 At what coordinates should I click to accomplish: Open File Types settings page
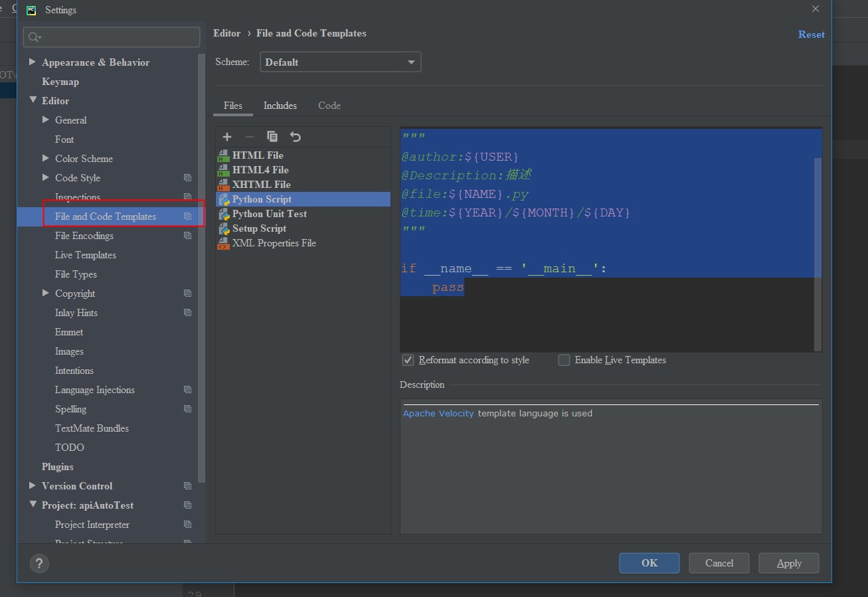point(76,274)
